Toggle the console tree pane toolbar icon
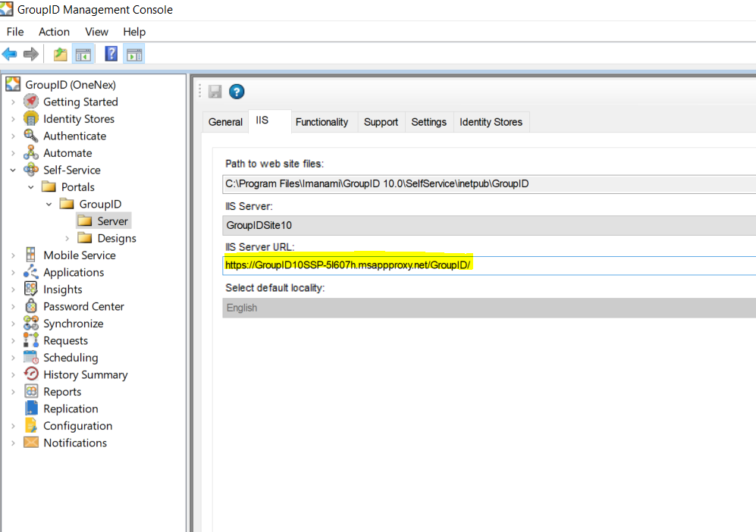Viewport: 756px width, 532px height. [x=83, y=53]
